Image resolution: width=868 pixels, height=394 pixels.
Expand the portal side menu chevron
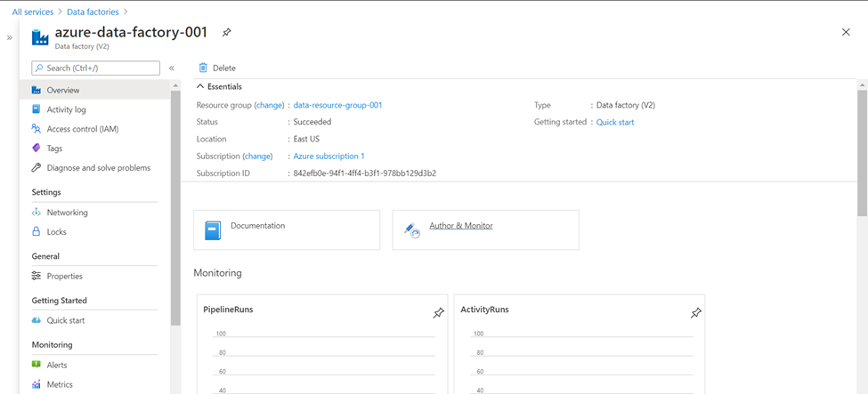click(x=10, y=37)
